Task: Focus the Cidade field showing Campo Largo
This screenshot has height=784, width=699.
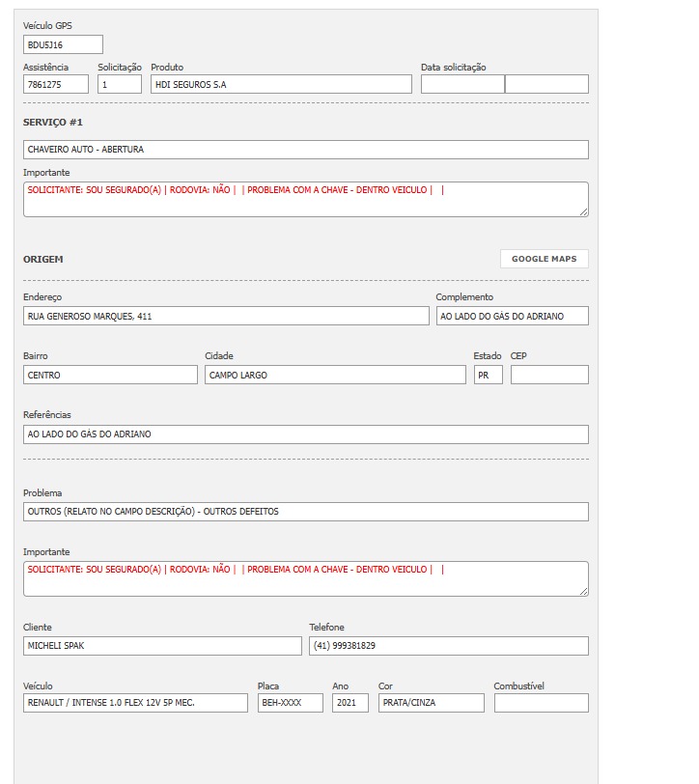Action: (x=335, y=375)
